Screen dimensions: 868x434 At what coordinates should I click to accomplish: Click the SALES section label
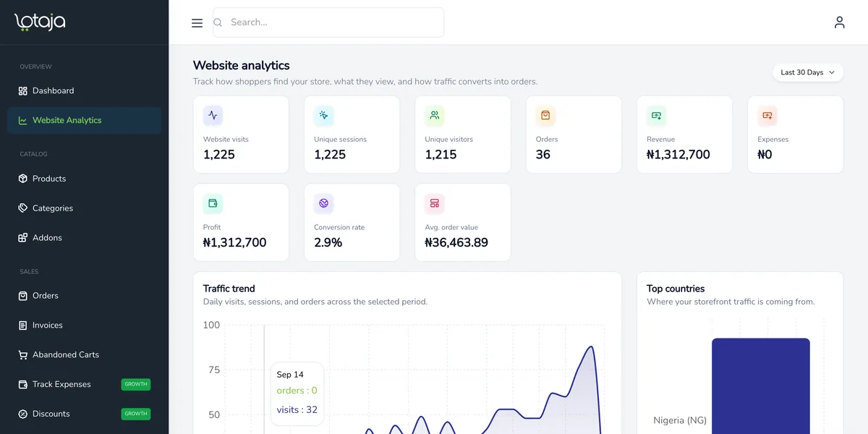29,272
